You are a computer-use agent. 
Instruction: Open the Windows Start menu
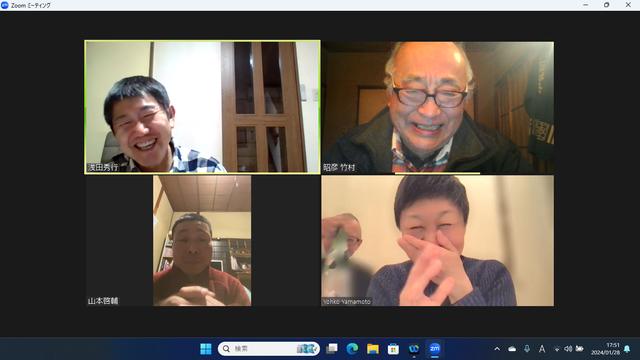(206, 349)
